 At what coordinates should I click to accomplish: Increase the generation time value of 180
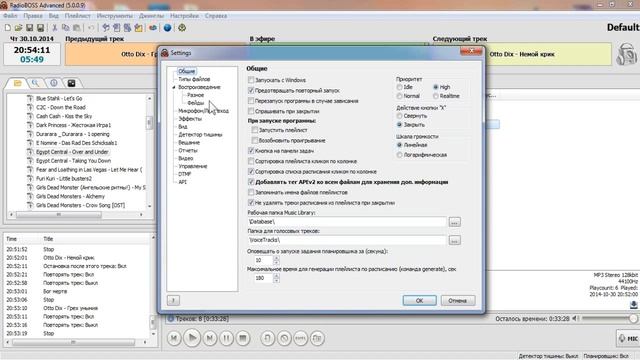276,276
